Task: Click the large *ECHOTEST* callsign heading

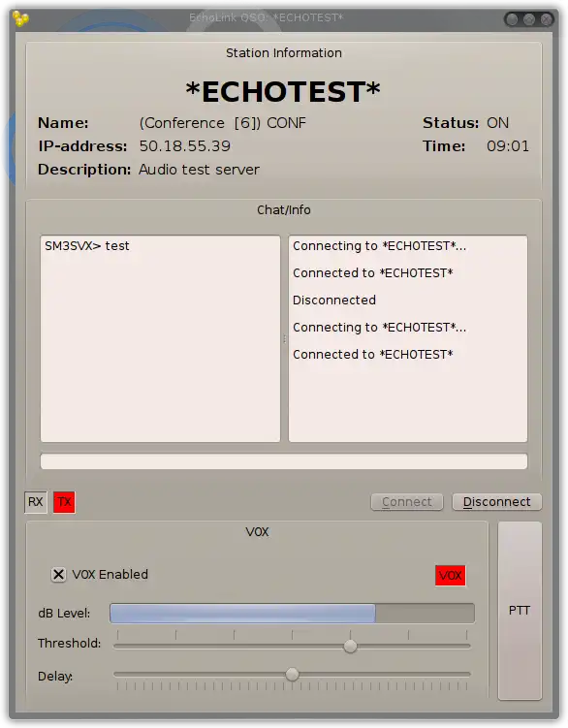Action: (283, 91)
